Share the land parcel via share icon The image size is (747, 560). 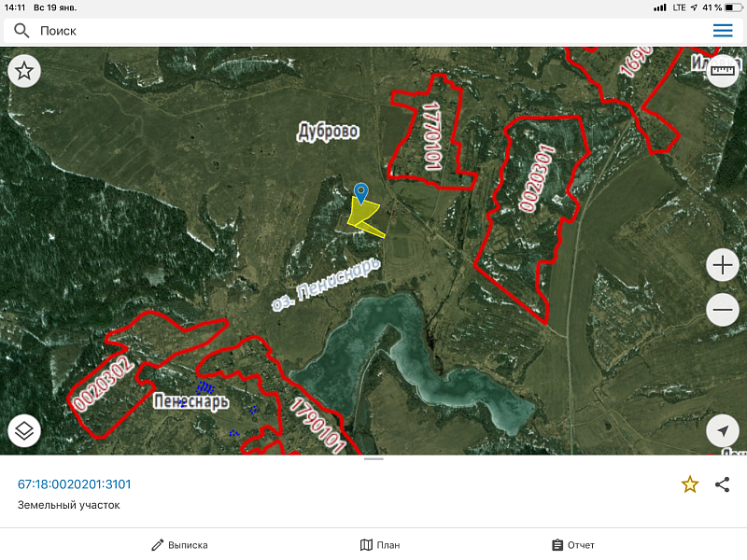(x=722, y=484)
